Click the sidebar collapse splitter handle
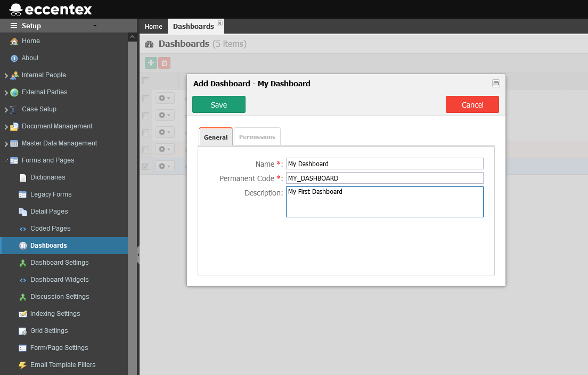588x375 pixels. (138, 255)
